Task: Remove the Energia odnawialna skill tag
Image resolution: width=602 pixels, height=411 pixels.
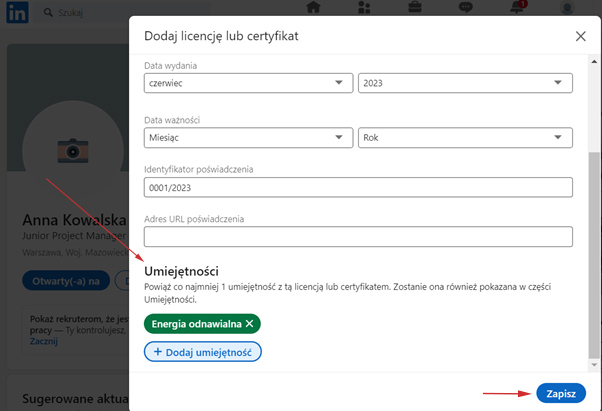Action: tap(250, 324)
